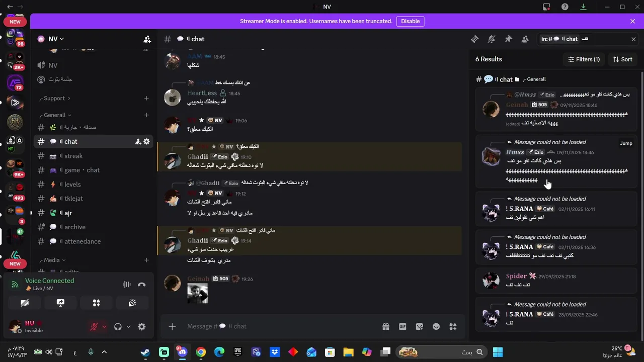Open the Sort dropdown in search results
Viewport: 644px width, 362px height.
coord(622,59)
